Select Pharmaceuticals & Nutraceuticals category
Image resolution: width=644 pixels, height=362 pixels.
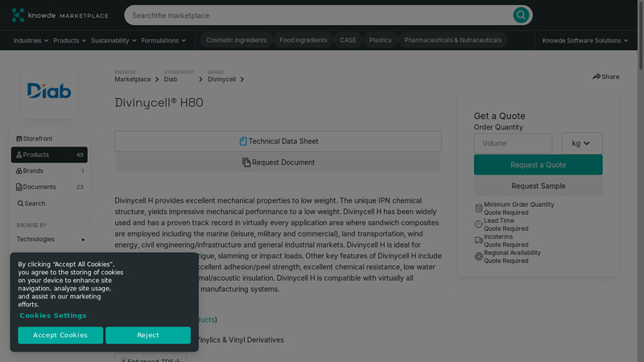(x=452, y=39)
